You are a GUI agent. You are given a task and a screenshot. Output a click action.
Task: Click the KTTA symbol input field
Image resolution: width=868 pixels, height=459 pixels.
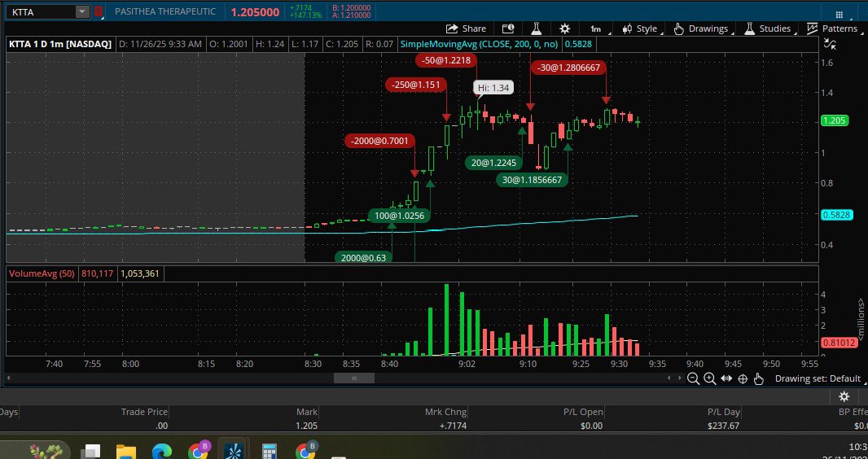(41, 11)
